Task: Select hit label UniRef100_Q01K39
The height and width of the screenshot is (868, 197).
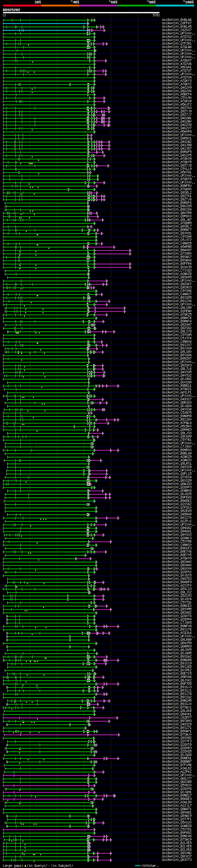Action: pos(177,267)
